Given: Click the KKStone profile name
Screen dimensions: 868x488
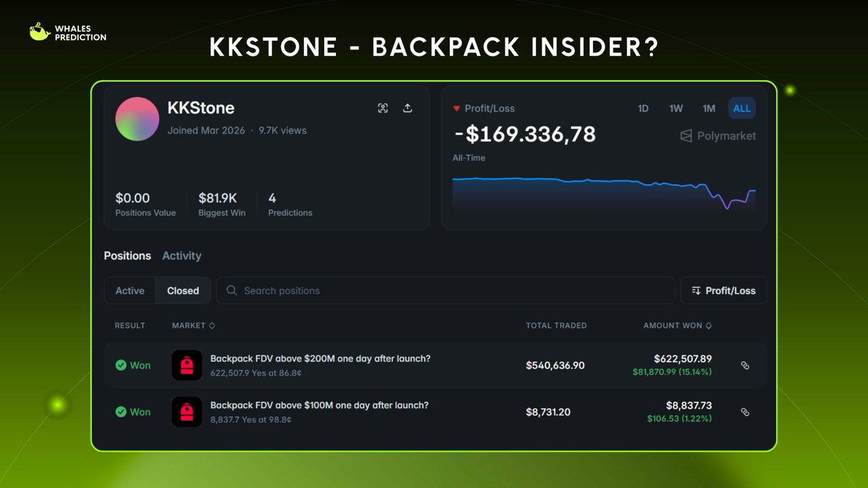Looking at the screenshot, I should pyautogui.click(x=201, y=108).
